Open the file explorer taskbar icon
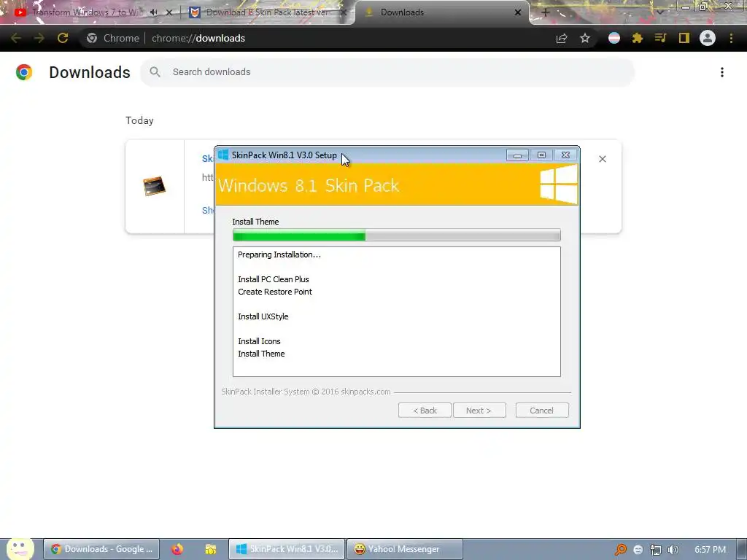 coord(211,549)
